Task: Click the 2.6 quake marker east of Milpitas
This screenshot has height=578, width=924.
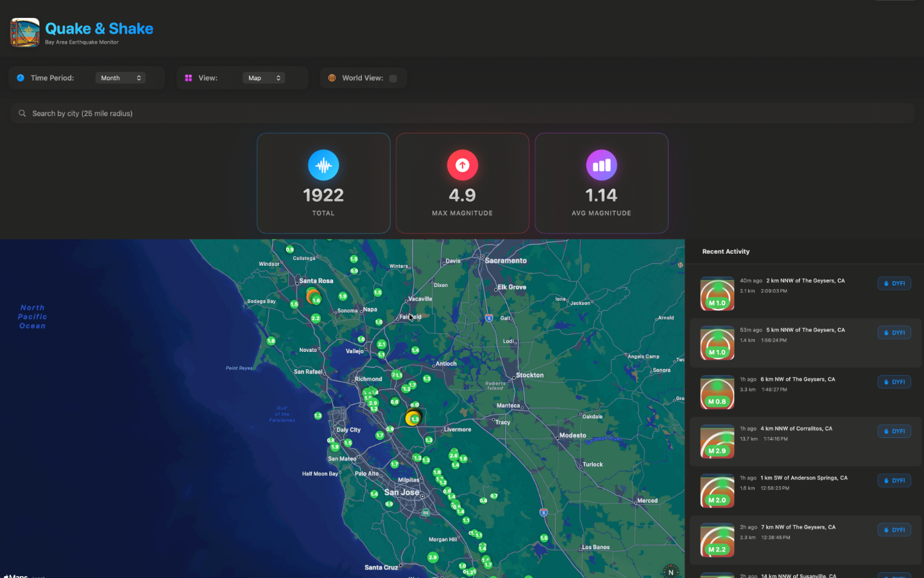Action: 454,455
